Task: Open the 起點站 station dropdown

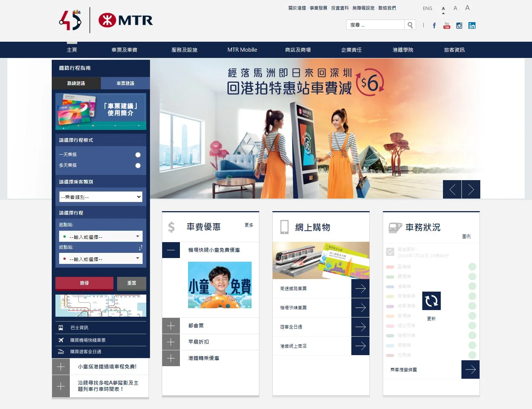Action: (x=101, y=237)
